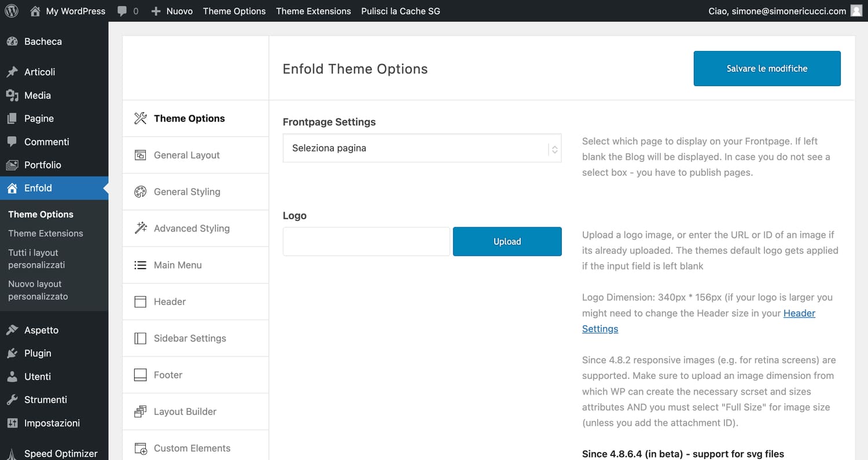Click the Layout Builder icon
868x460 pixels.
(140, 411)
